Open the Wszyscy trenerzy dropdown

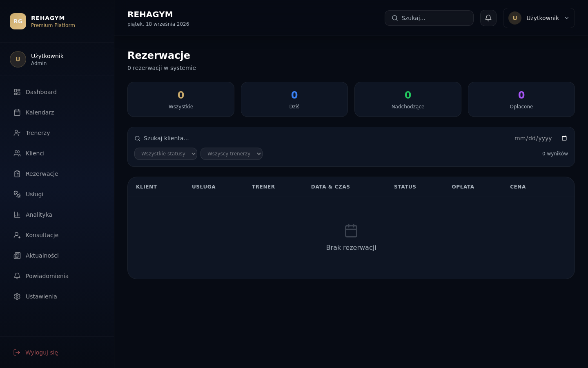pos(232,154)
